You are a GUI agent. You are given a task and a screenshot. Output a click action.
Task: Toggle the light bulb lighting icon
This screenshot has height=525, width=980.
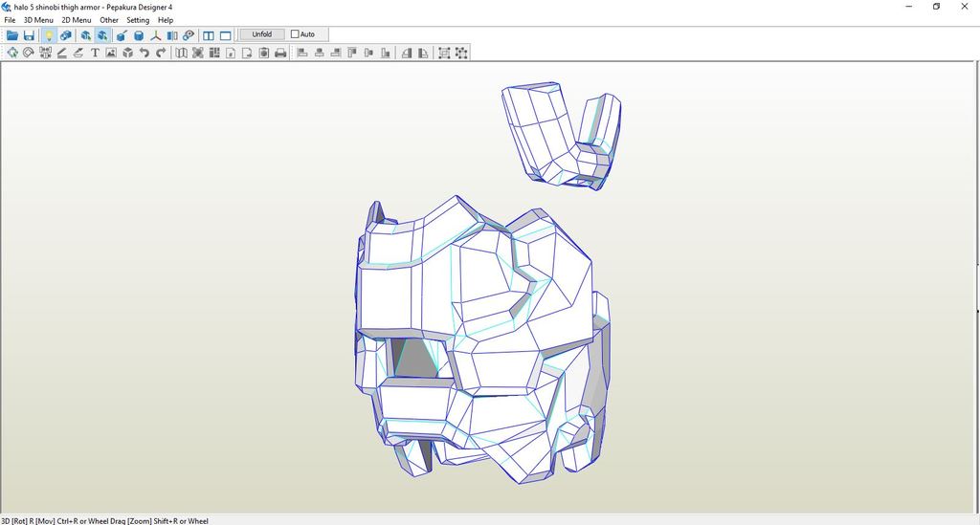49,35
